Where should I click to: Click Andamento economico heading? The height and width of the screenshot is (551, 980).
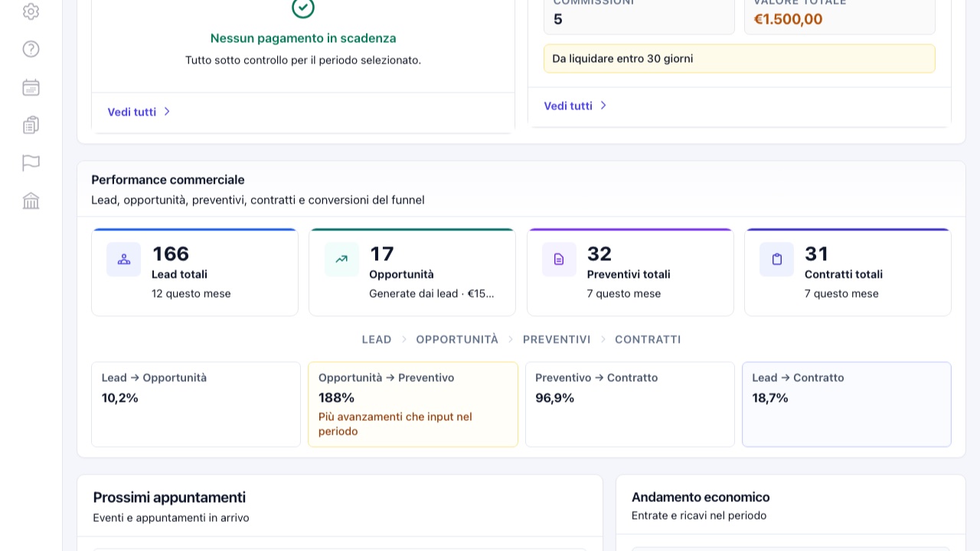[x=701, y=497]
